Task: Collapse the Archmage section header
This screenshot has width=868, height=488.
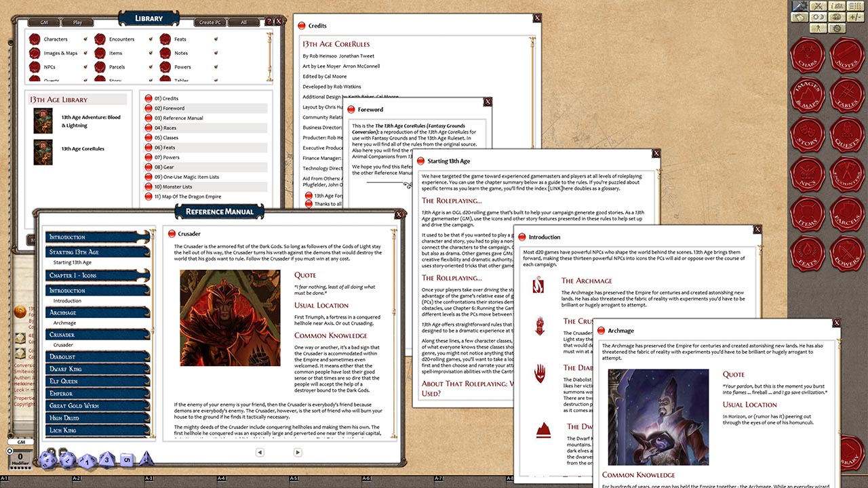Action: click(x=97, y=312)
